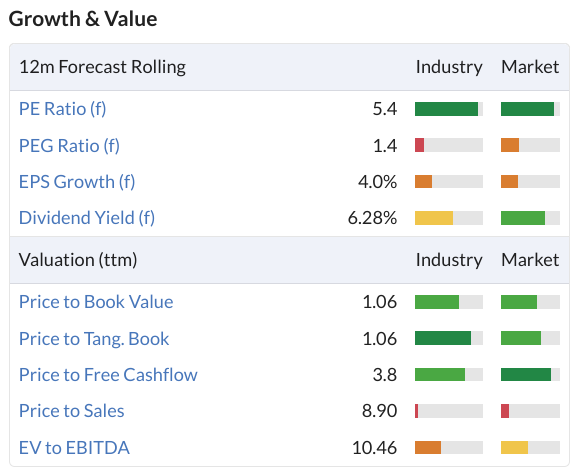Viewport: 574px width, 471px height.
Task: Open the Price to Book Value link
Action: pyautogui.click(x=96, y=302)
